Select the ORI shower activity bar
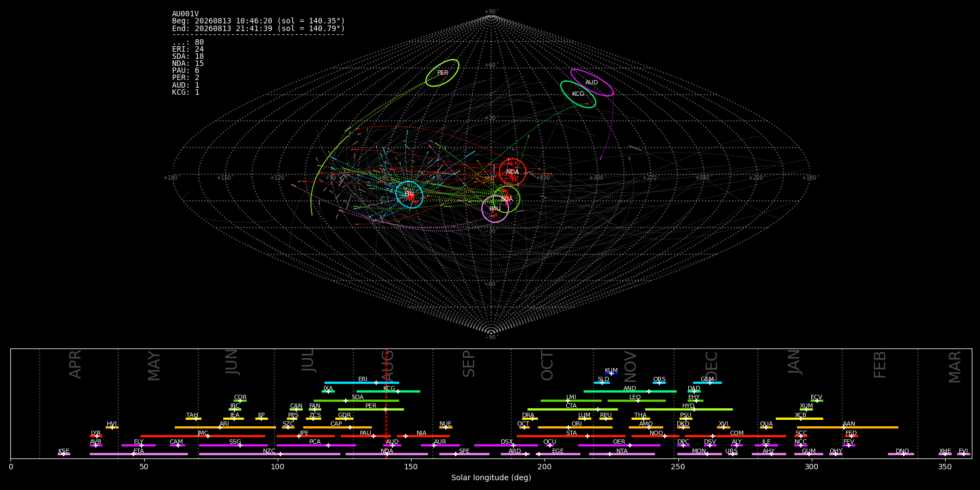 pos(575,427)
